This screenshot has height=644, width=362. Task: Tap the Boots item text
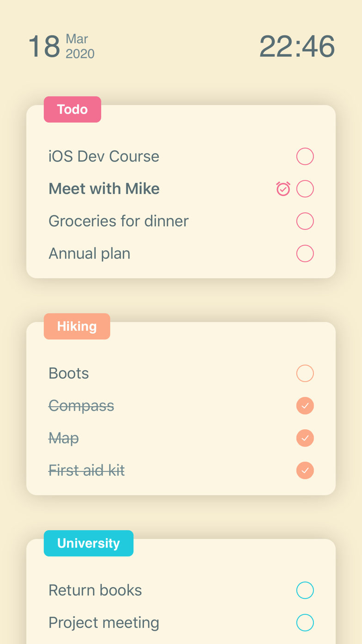point(69,373)
